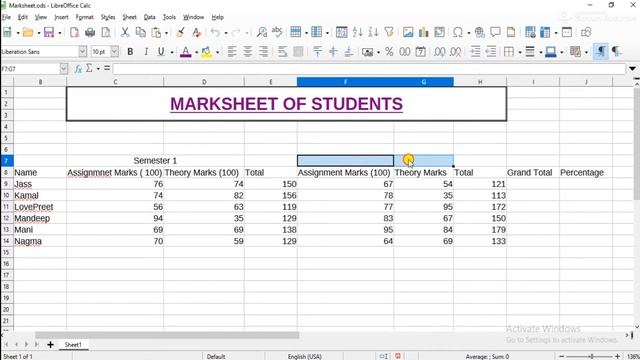The image size is (640, 360).
Task: Open the Format menu
Action: coord(84,17)
